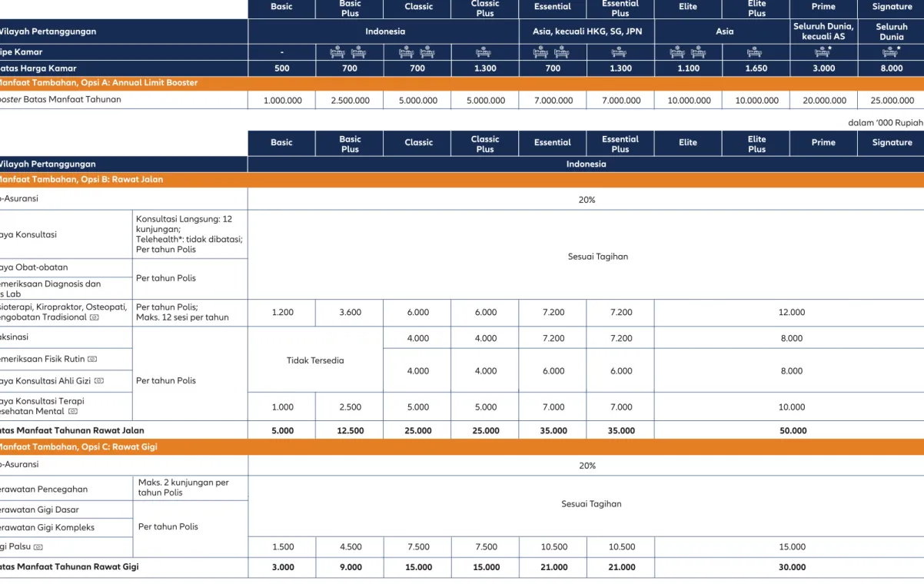Click the cash icon beside Gigi Palsu
Viewport: 924px width, 584px height.
click(x=38, y=547)
